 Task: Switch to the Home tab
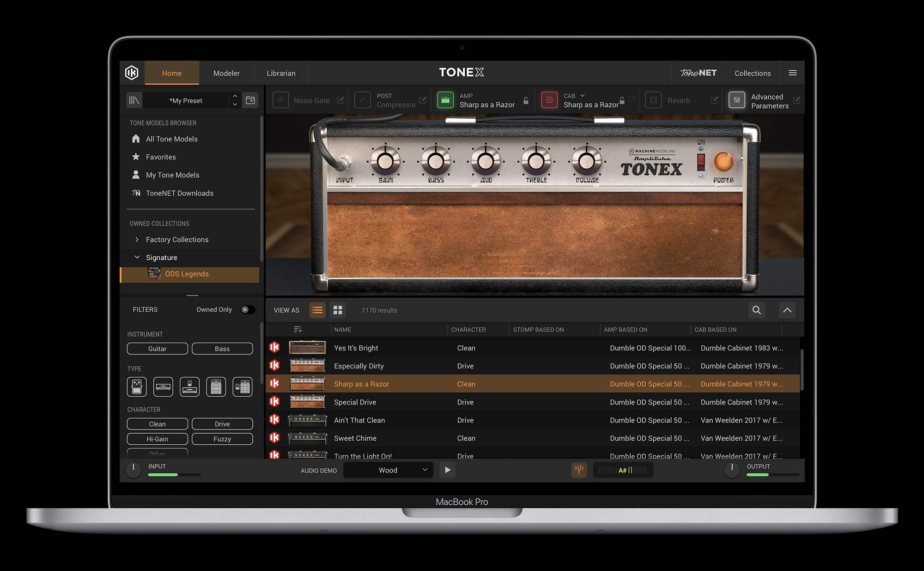click(x=172, y=73)
